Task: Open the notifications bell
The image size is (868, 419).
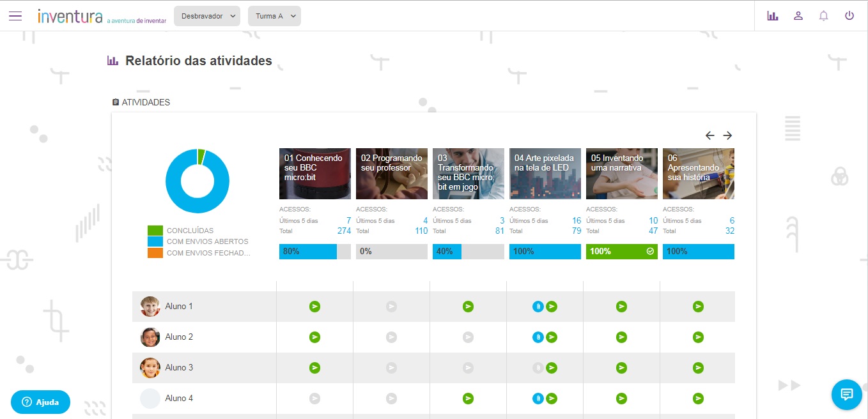Action: pos(824,16)
